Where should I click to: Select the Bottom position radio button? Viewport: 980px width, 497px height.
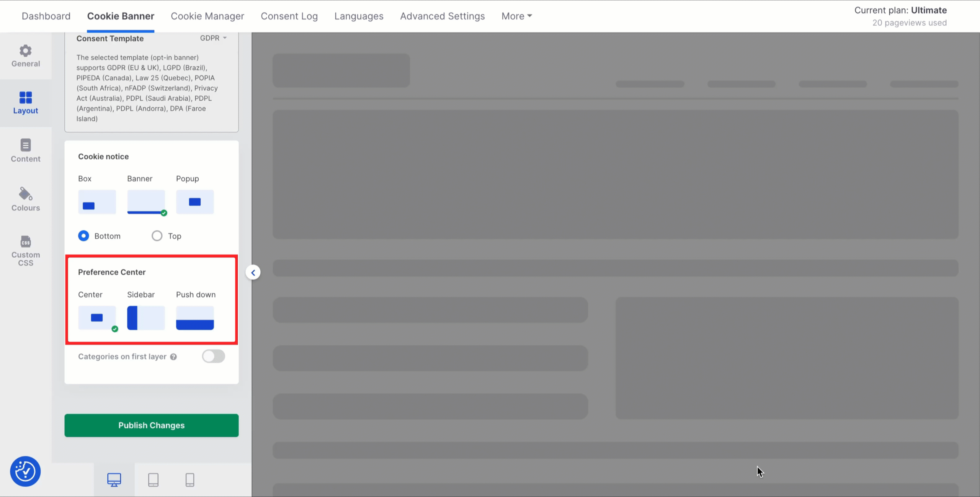[83, 236]
